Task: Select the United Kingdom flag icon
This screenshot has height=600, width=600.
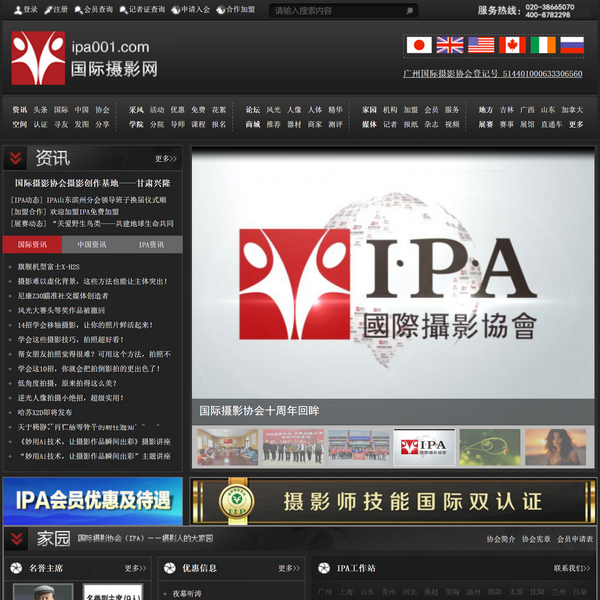Action: tap(449, 45)
